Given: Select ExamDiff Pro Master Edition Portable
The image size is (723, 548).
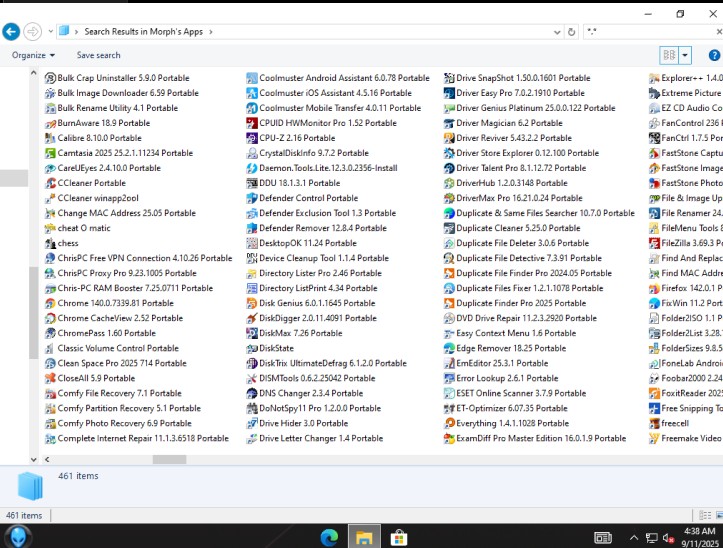Looking at the screenshot, I should [x=535, y=438].
